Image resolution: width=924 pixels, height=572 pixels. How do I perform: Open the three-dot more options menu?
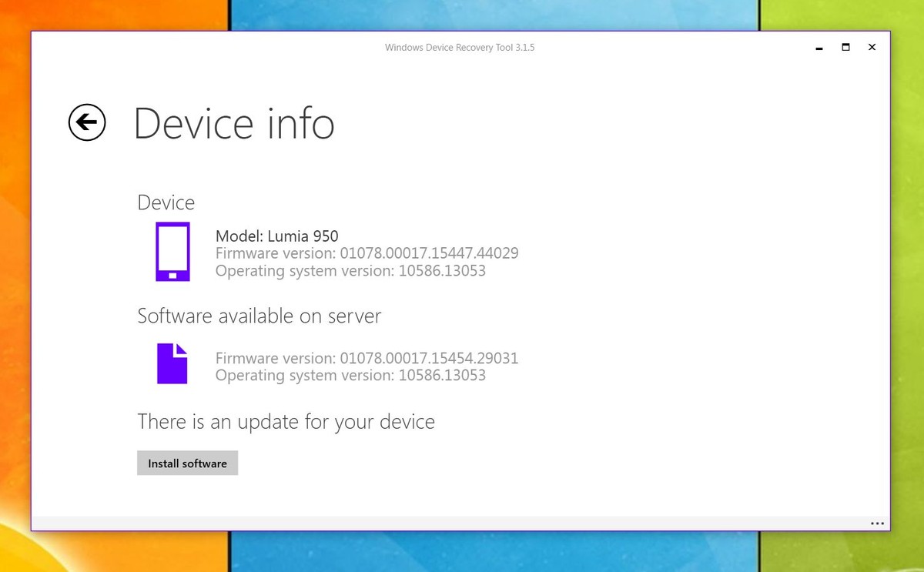[877, 523]
